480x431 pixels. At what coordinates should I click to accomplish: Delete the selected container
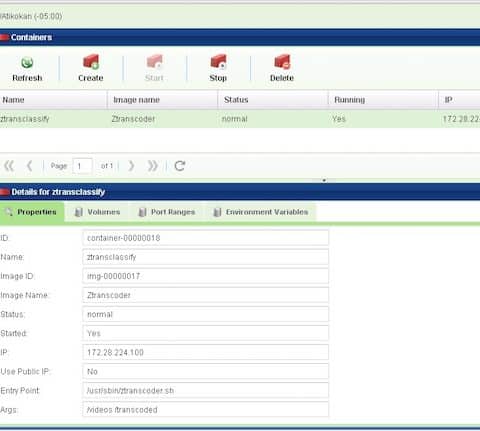(282, 69)
